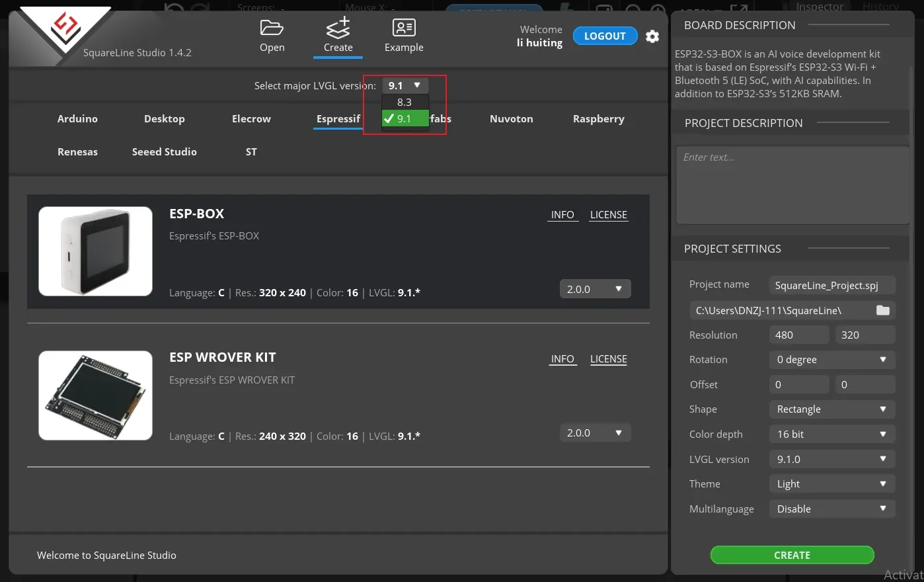924x582 pixels.
Task: Switch to the Arduino vendor tab
Action: tap(77, 119)
